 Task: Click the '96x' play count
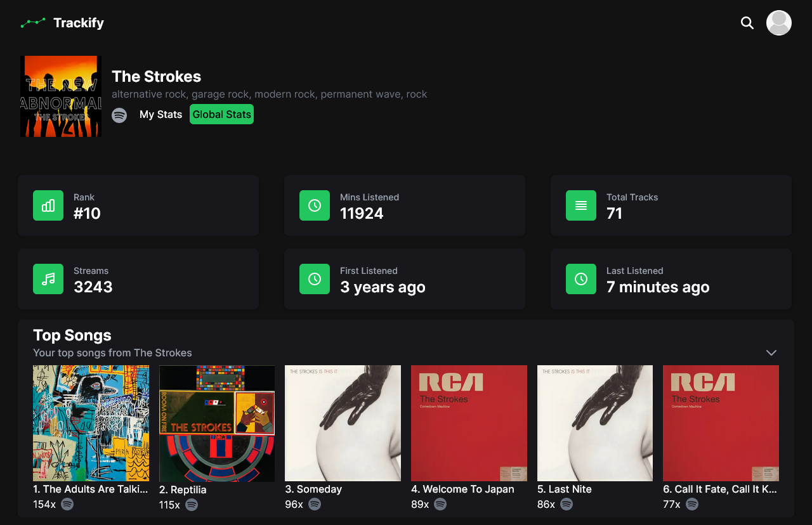point(294,504)
